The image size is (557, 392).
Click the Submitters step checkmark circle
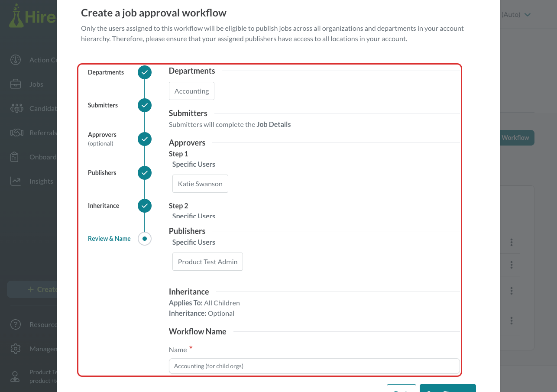coord(145,105)
